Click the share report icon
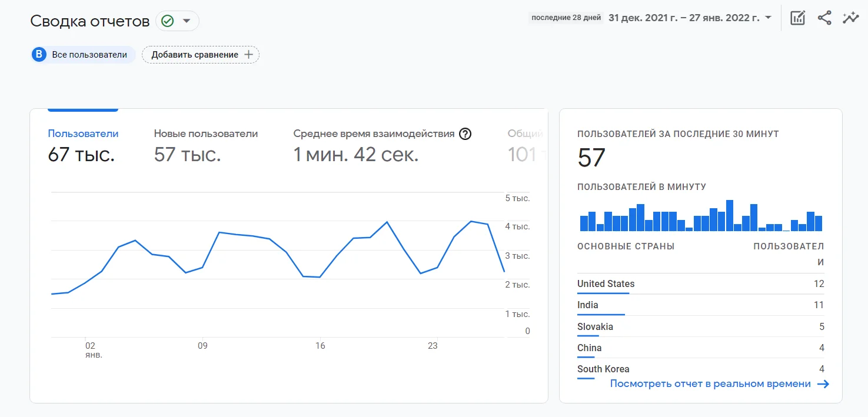Viewport: 868px width, 417px height. (x=824, y=18)
